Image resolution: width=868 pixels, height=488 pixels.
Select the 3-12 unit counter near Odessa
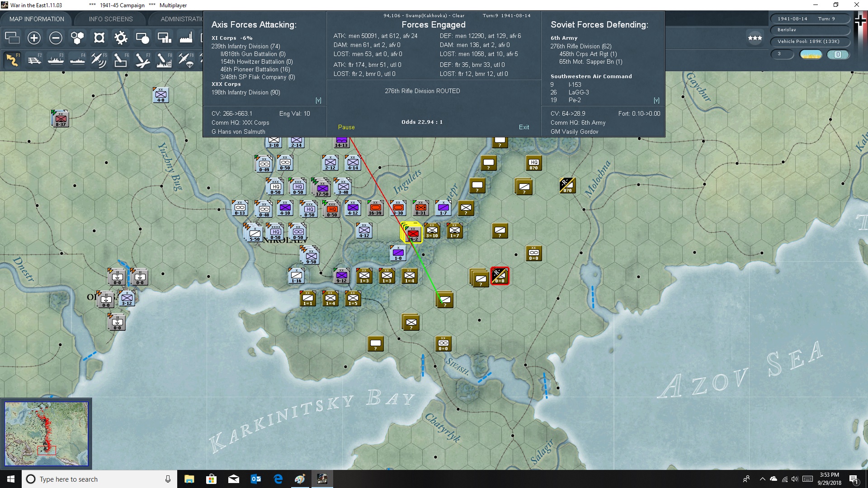tap(127, 298)
